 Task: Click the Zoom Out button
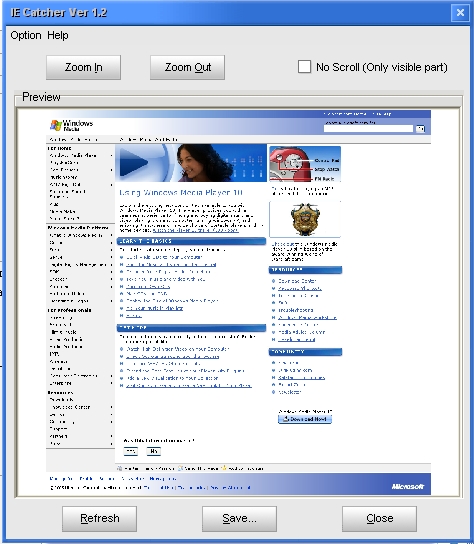pyautogui.click(x=187, y=67)
